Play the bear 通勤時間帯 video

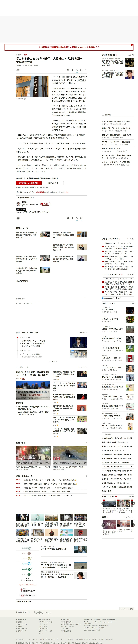(x=70, y=456)
